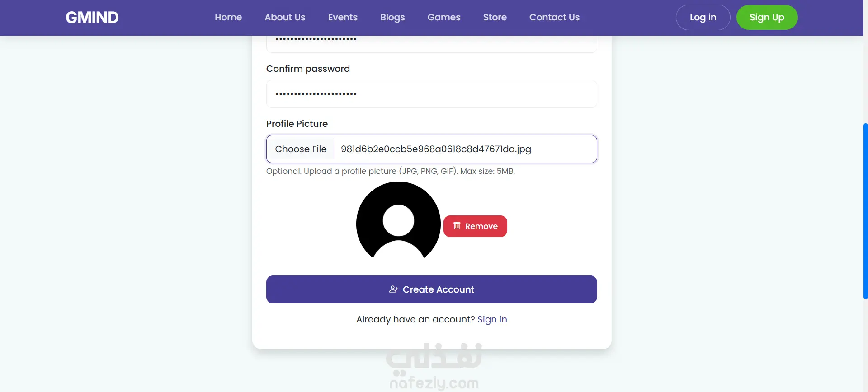
Task: Click the GMIND logo
Action: pyautogui.click(x=92, y=18)
